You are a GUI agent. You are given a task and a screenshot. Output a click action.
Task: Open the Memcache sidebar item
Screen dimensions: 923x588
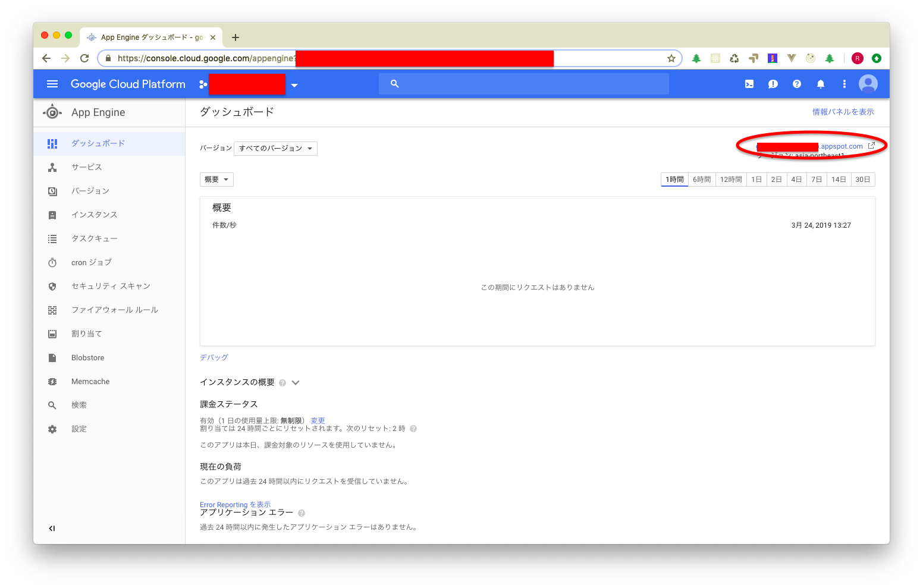tap(90, 381)
